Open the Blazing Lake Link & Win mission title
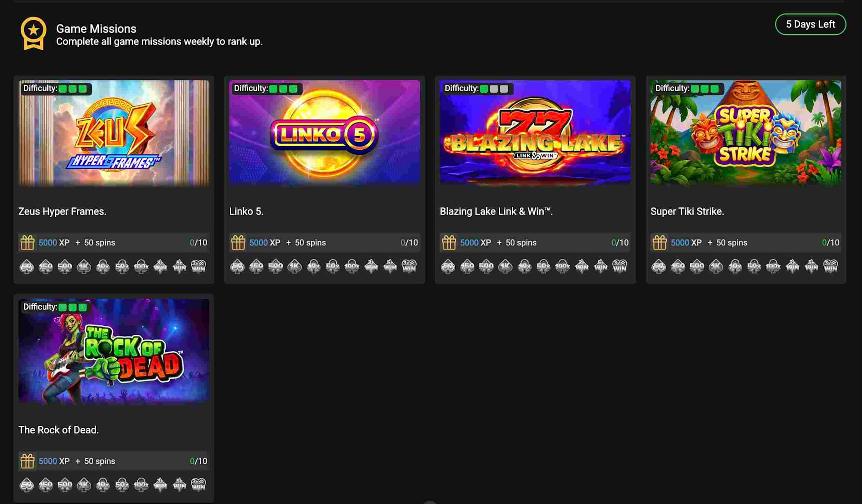Screen dimensions: 862x504 [496, 211]
